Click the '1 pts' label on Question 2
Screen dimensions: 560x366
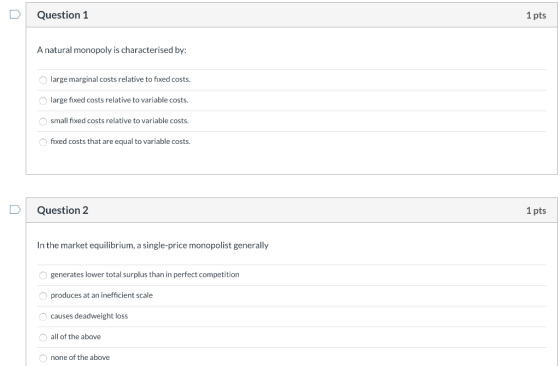coord(536,210)
